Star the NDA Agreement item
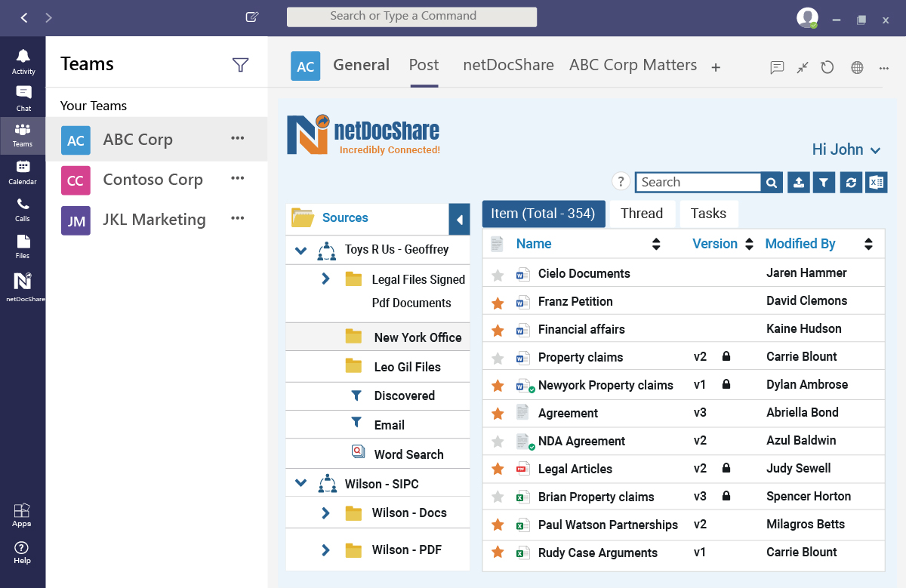The width and height of the screenshot is (906, 588). point(498,442)
